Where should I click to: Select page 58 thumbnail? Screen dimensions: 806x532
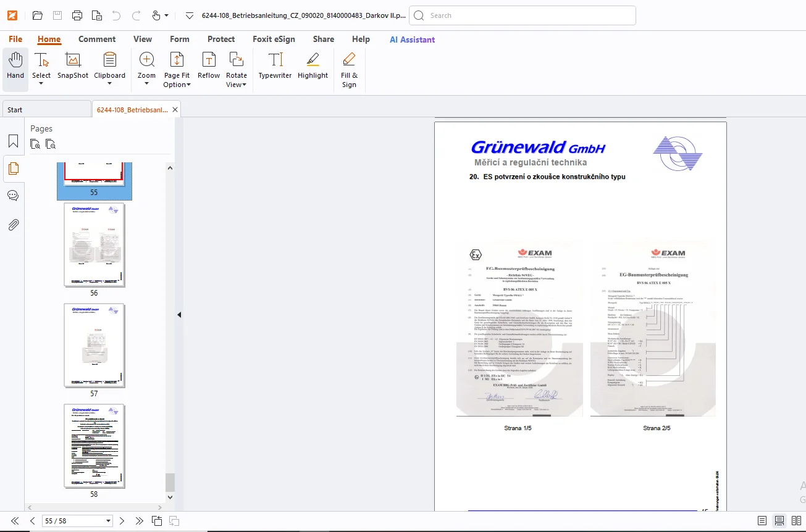pyautogui.click(x=94, y=446)
